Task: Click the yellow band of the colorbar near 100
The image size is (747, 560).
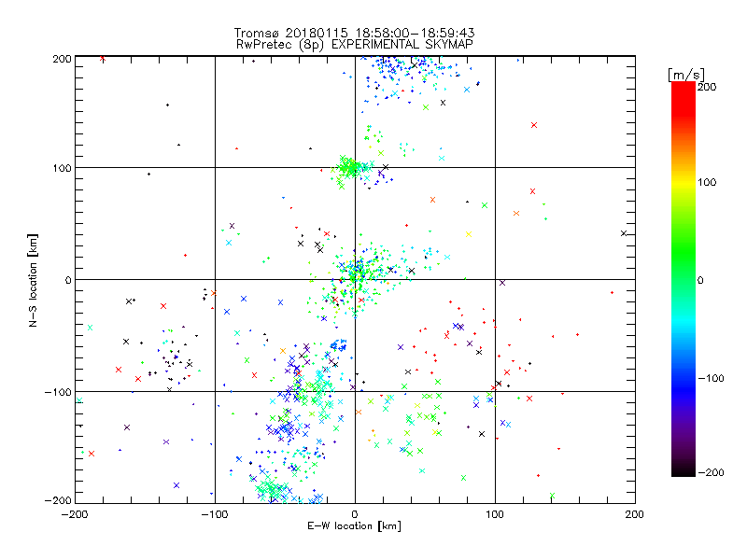Action: [684, 182]
